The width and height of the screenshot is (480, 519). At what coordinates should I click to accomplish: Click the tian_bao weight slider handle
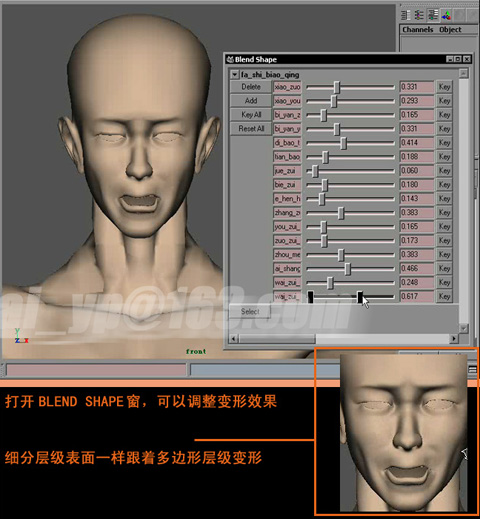[x=325, y=157]
